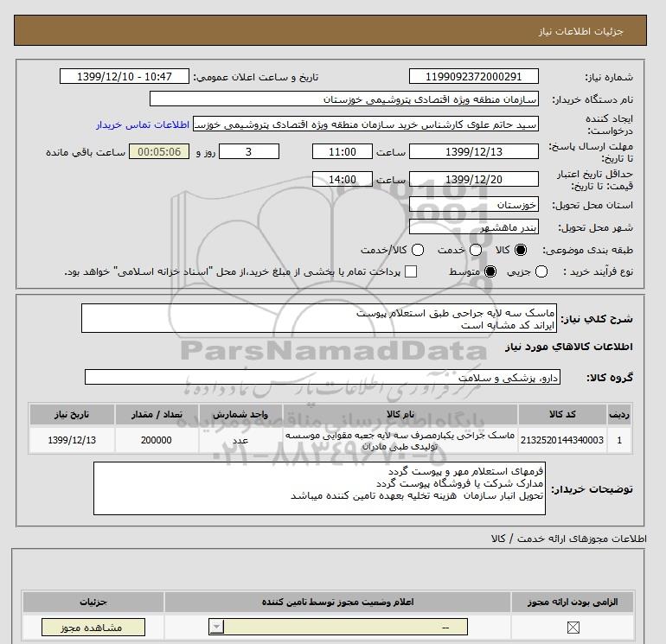The height and width of the screenshot is (644, 666).
Task: Click the goods group field دارو، پزشکی و سلامت
Action: point(323,377)
